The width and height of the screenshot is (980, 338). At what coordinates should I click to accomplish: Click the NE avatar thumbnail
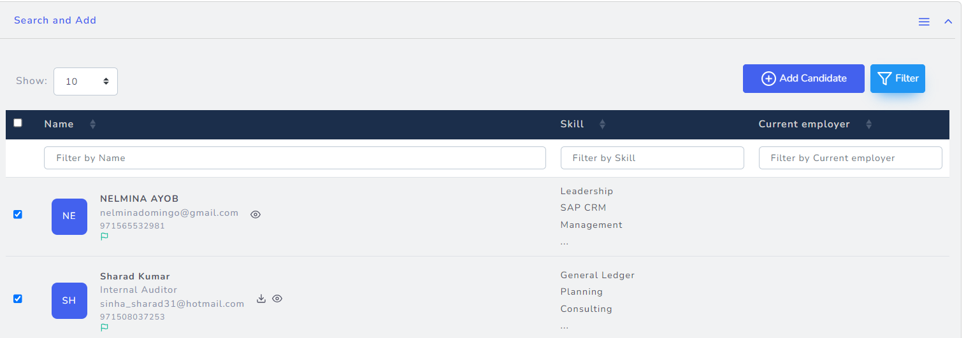coord(69,216)
